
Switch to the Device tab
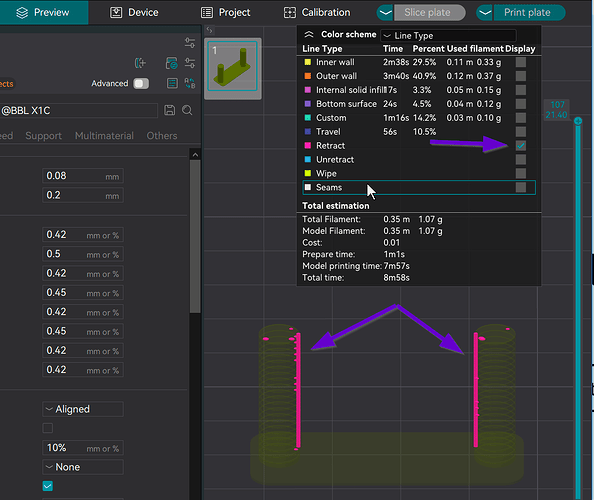(x=134, y=12)
